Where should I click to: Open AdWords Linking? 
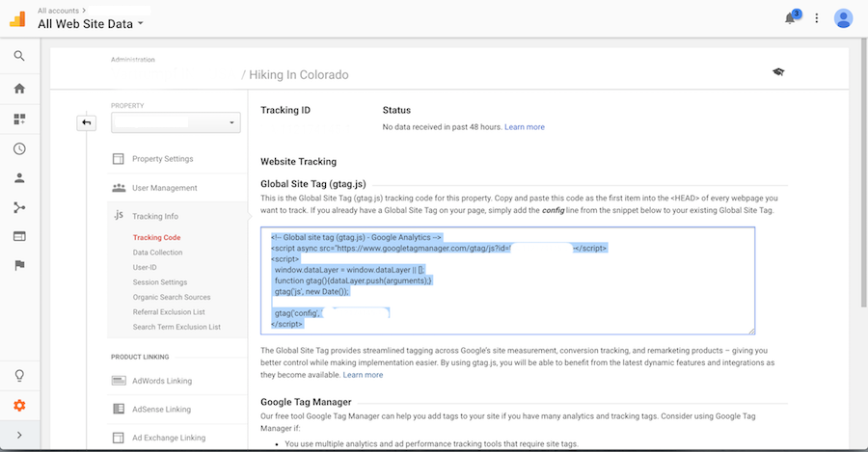click(162, 381)
